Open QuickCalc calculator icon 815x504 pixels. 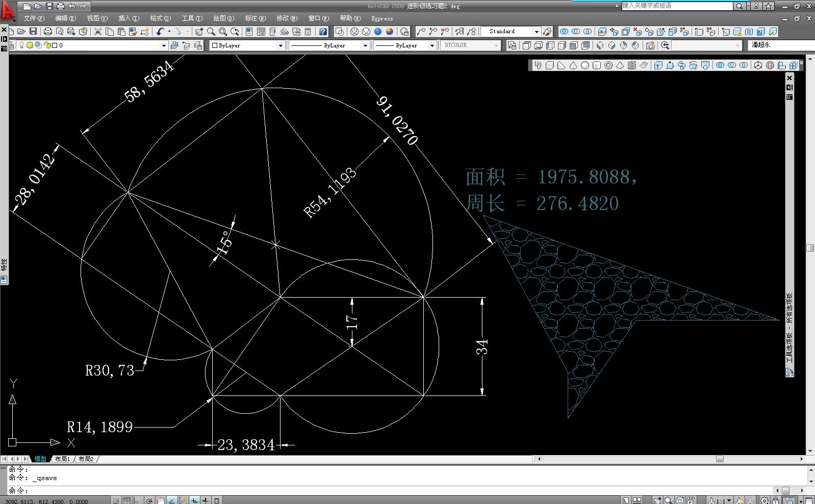[308, 32]
